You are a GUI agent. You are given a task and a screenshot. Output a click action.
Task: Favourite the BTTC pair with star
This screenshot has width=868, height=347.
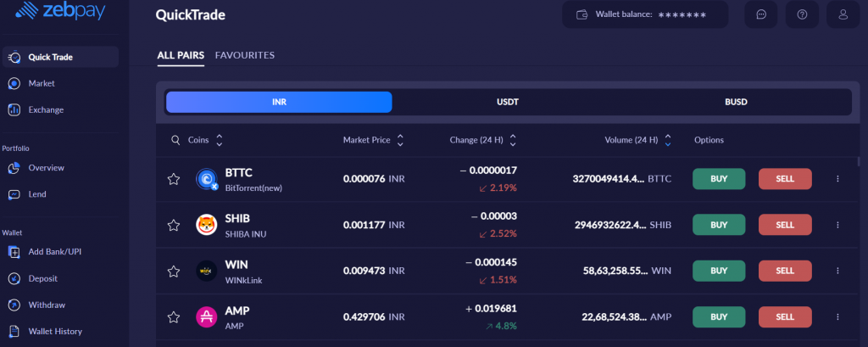point(174,179)
